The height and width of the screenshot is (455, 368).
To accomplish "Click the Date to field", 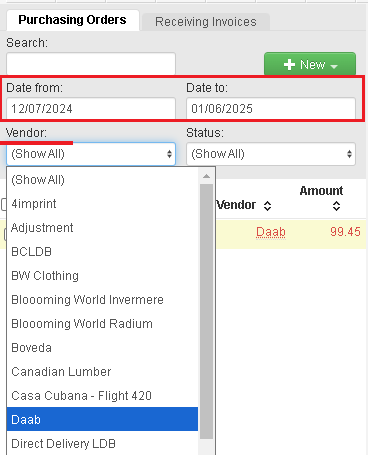I will (x=271, y=108).
